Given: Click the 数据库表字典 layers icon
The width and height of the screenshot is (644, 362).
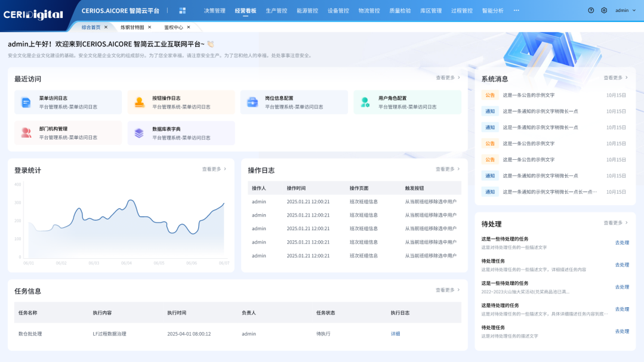Looking at the screenshot, I should (139, 133).
